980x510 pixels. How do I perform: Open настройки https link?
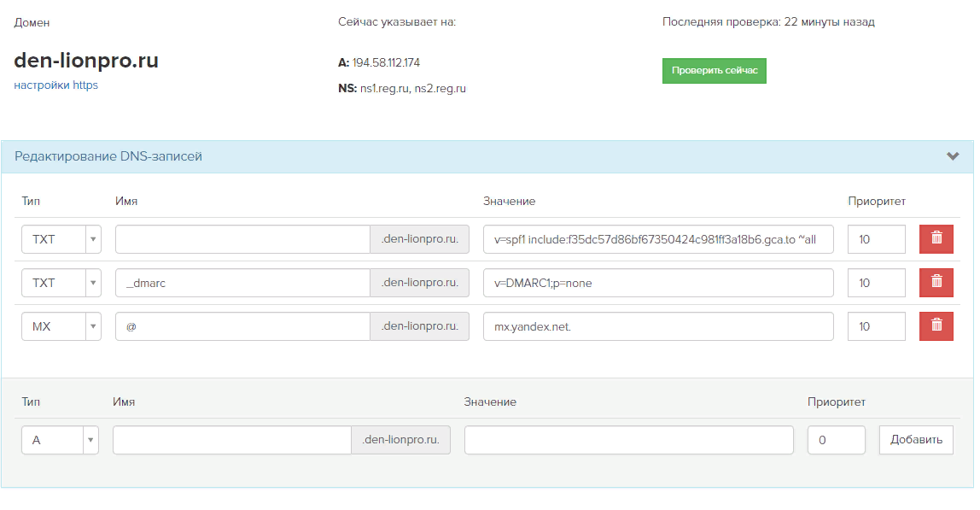pyautogui.click(x=56, y=85)
